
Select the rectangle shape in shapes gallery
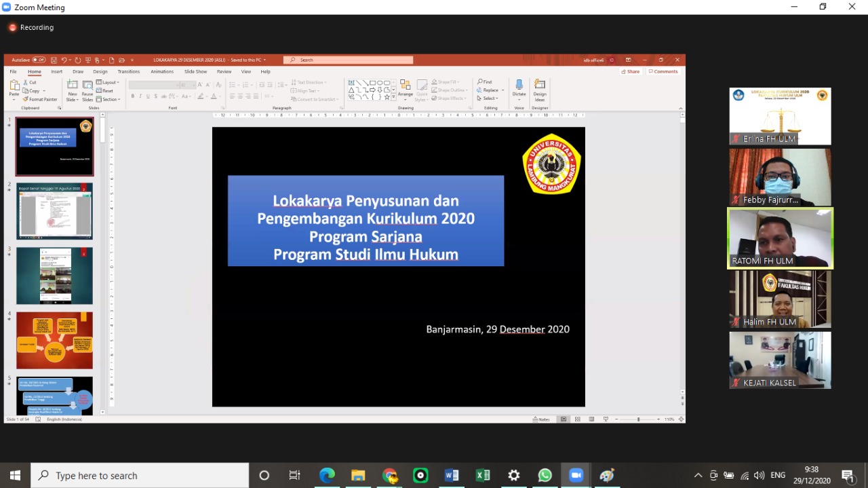coord(372,83)
